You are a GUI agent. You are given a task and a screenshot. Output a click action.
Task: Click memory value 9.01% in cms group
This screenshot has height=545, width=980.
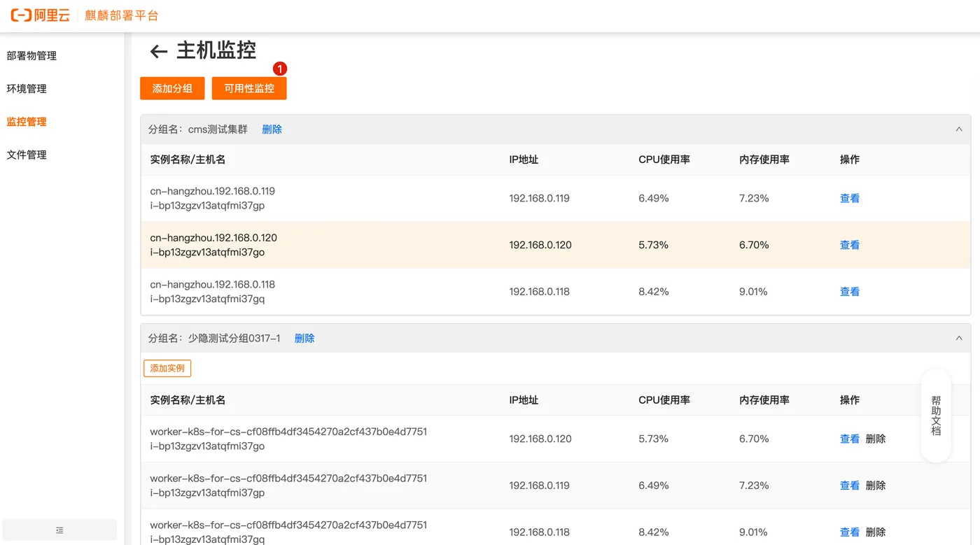click(753, 292)
